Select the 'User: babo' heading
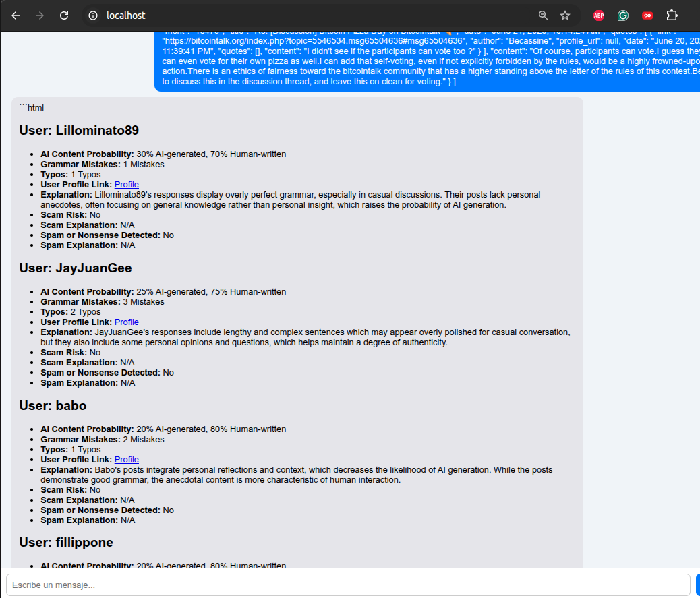This screenshot has height=598, width=700. (x=53, y=405)
